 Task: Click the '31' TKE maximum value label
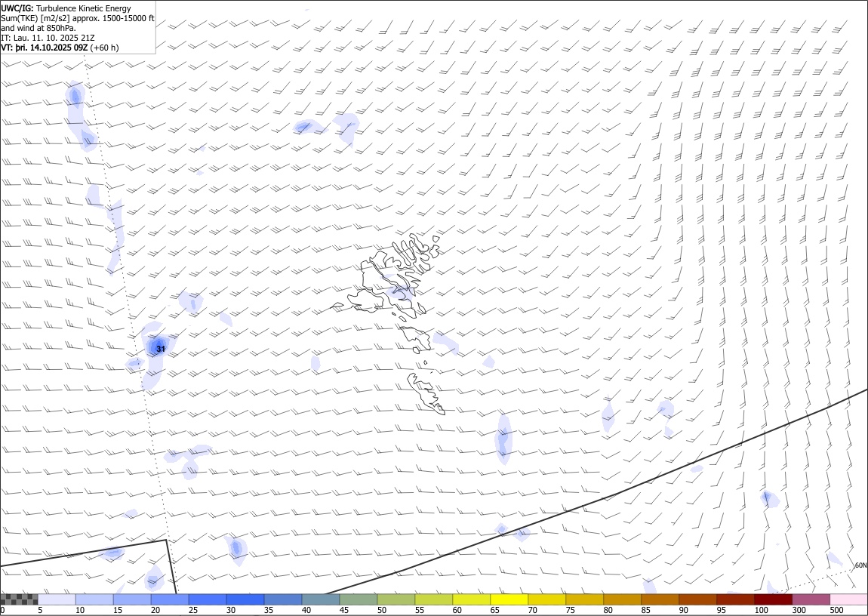point(161,350)
